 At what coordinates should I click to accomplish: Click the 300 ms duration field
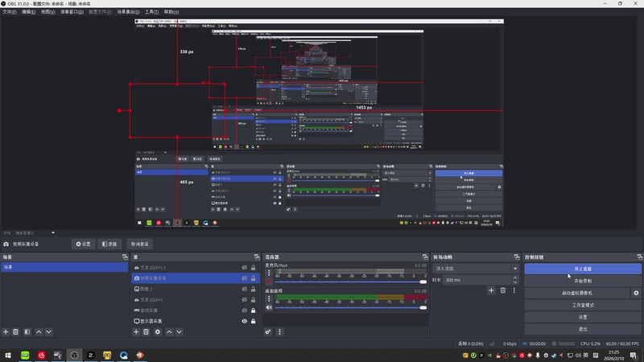(477, 280)
